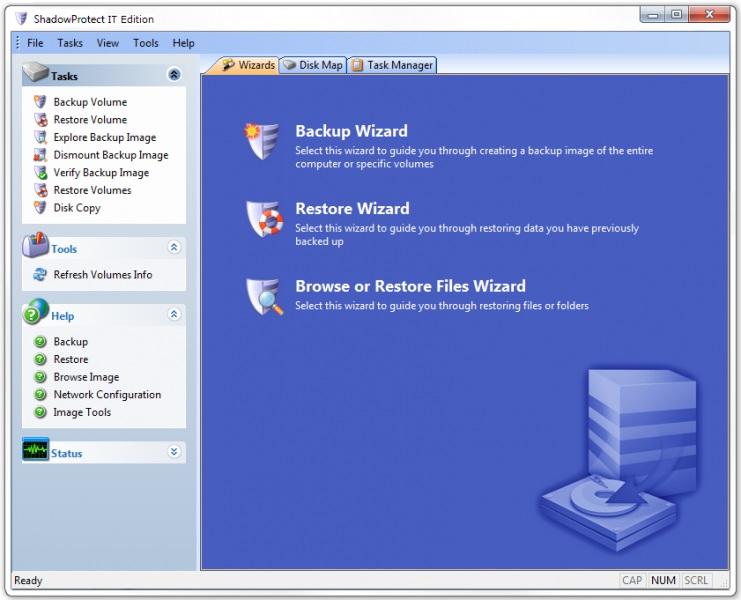This screenshot has width=741, height=600.
Task: Select Disk Copy task link
Action: coord(77,208)
